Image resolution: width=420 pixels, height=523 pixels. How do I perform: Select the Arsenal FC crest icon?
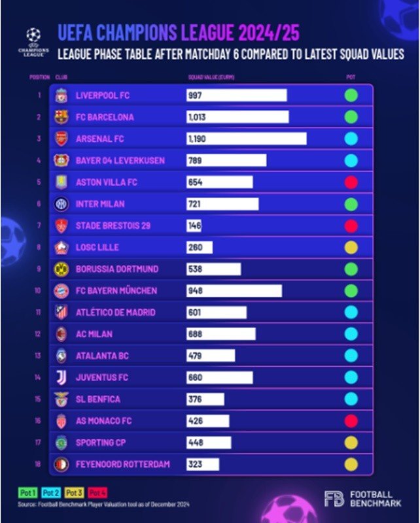point(61,139)
